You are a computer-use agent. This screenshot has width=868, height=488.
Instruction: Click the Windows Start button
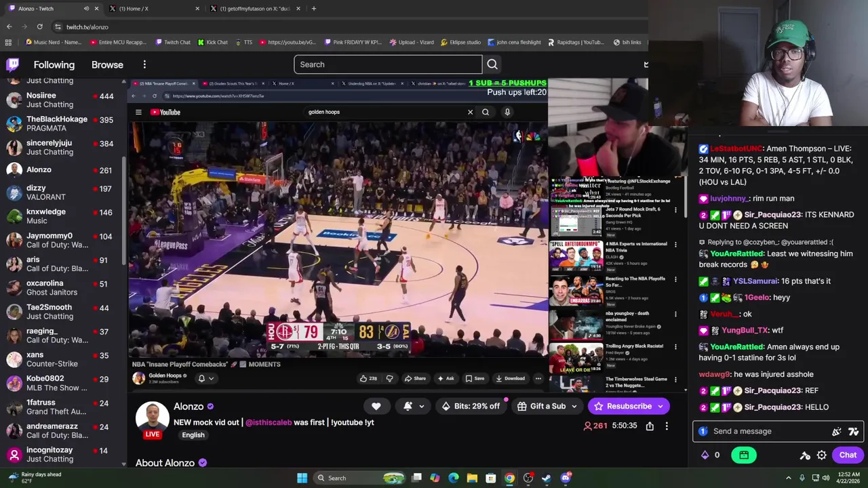[302, 478]
